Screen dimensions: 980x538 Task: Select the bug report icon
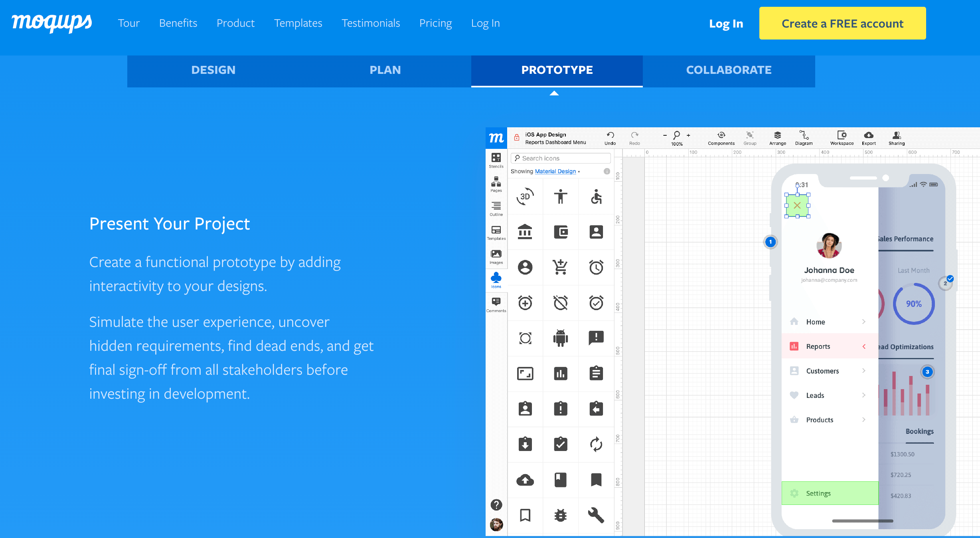561,515
